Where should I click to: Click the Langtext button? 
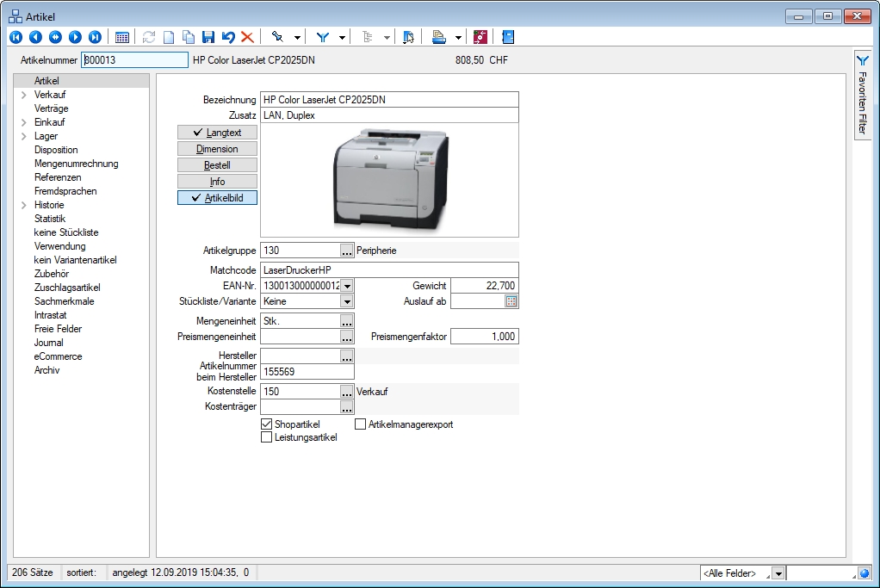pos(217,133)
